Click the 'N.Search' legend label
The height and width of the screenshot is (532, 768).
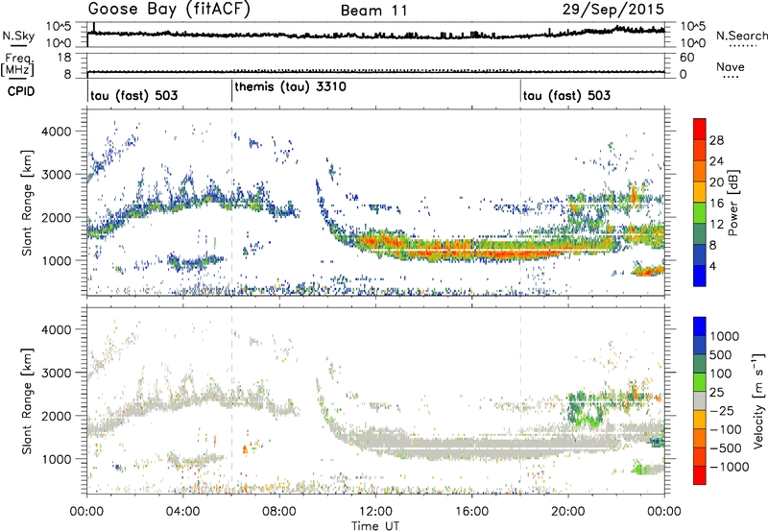(741, 36)
